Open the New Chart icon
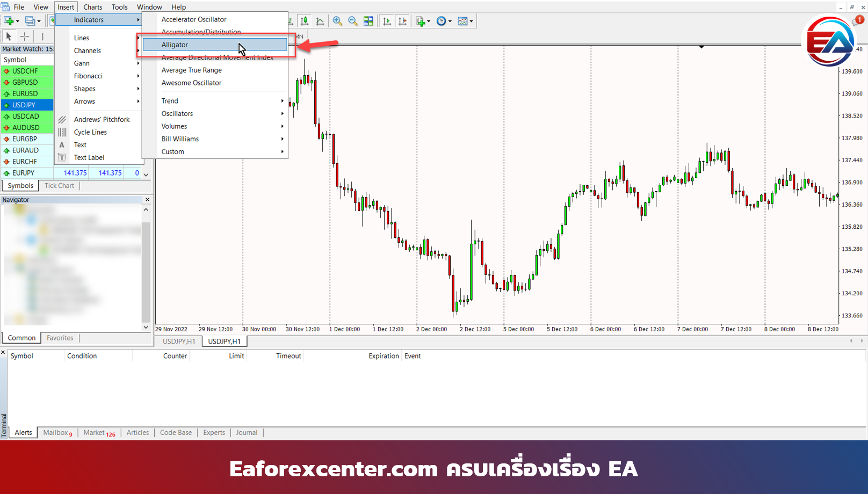 point(9,21)
